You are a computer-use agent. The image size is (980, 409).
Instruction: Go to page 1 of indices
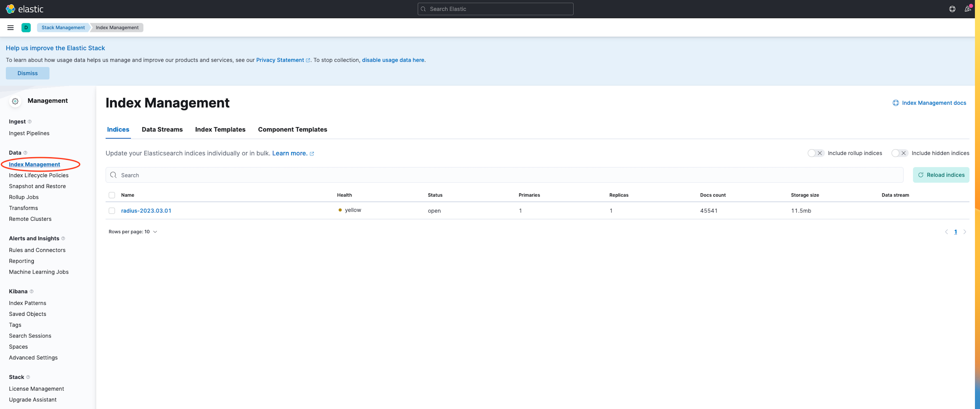click(x=955, y=232)
